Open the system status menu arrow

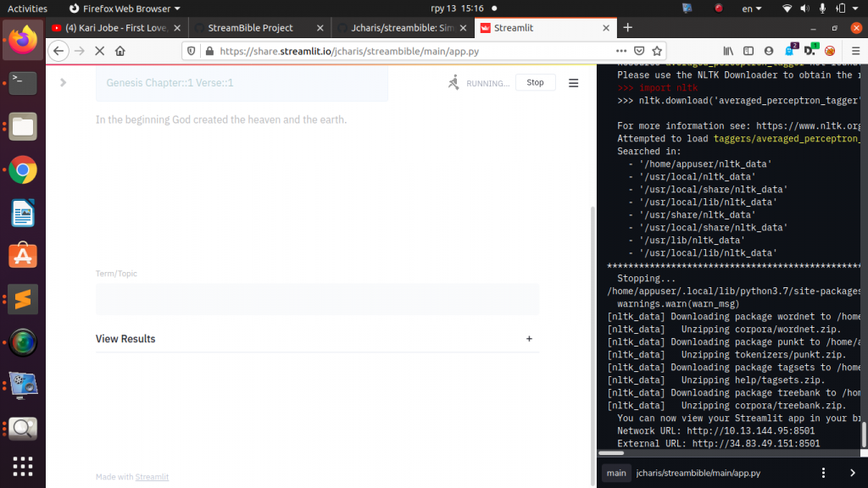click(x=856, y=8)
